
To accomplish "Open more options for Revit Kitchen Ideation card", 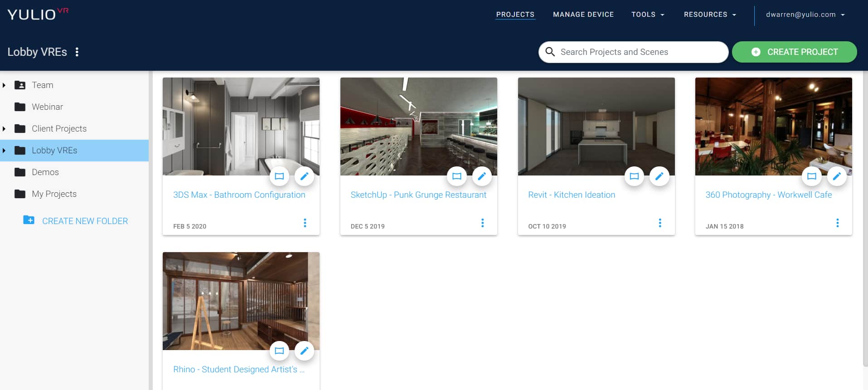I will click(660, 223).
